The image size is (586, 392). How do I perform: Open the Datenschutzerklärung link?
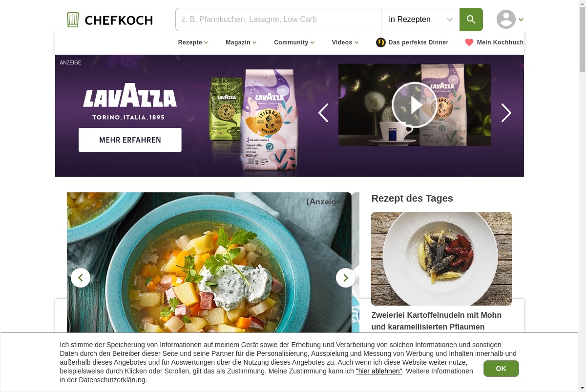coord(112,380)
